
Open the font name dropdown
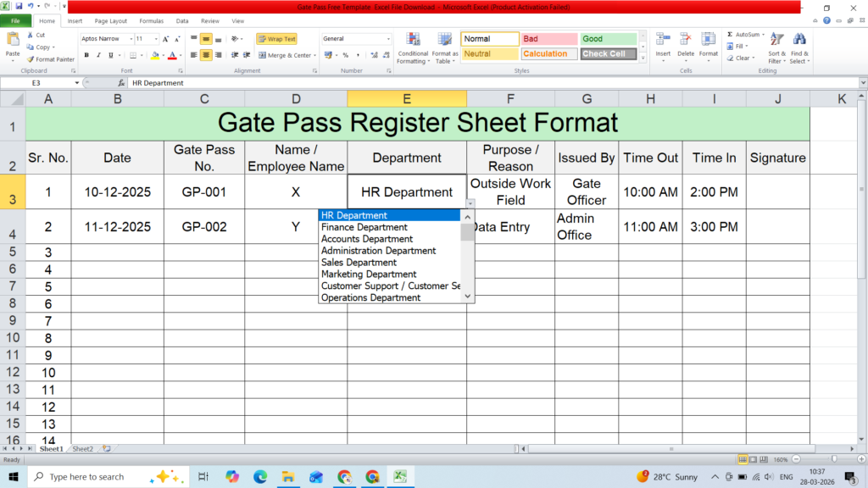click(131, 39)
